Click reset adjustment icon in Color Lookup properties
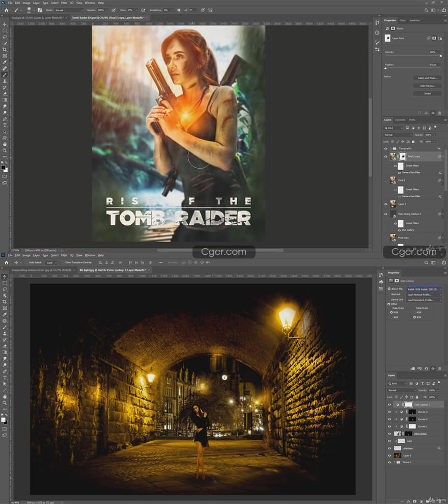The height and width of the screenshot is (504, 448). coord(426,368)
